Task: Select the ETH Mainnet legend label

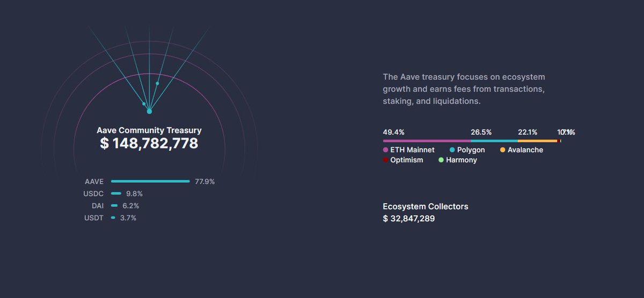Action: 413,150
